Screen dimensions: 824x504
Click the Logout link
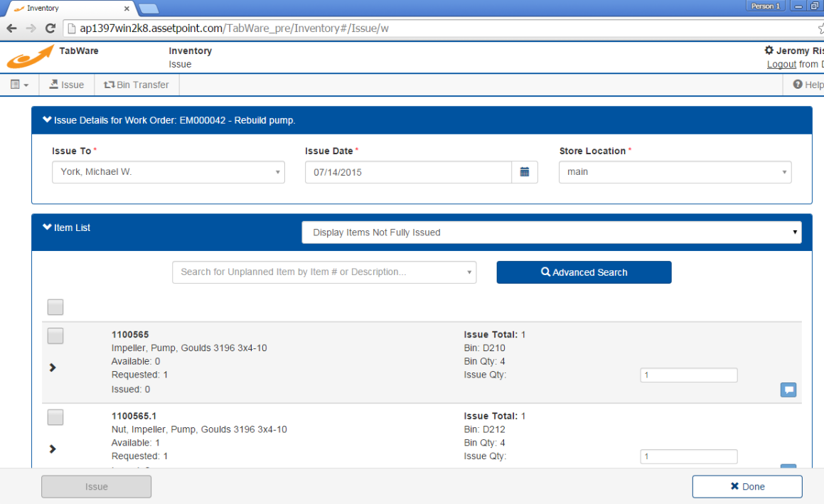781,63
